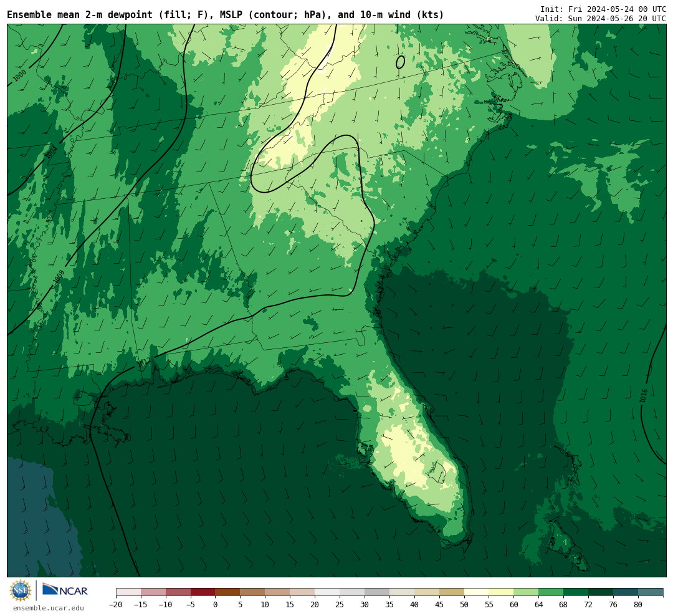Click the -10 colorbar tick label
This screenshot has height=616, width=673.
166,605
